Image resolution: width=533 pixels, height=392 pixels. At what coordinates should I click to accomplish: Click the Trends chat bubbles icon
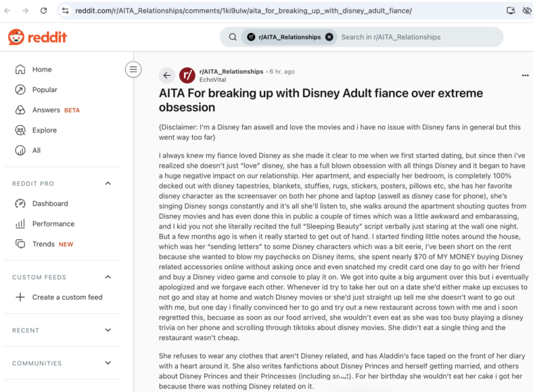click(20, 244)
